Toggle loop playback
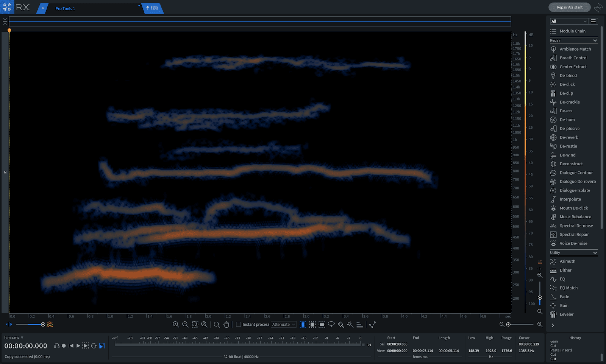 (x=94, y=346)
